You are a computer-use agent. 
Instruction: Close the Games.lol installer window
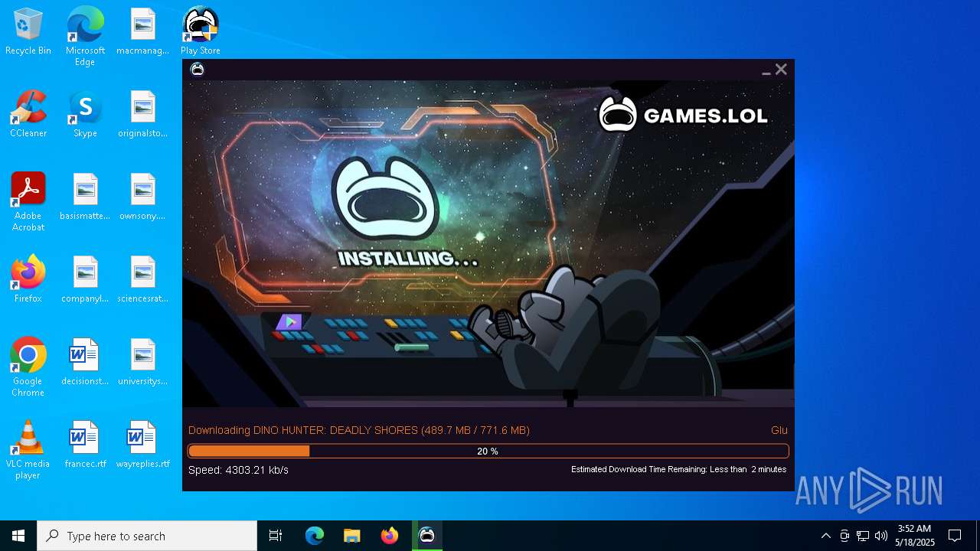pos(781,70)
